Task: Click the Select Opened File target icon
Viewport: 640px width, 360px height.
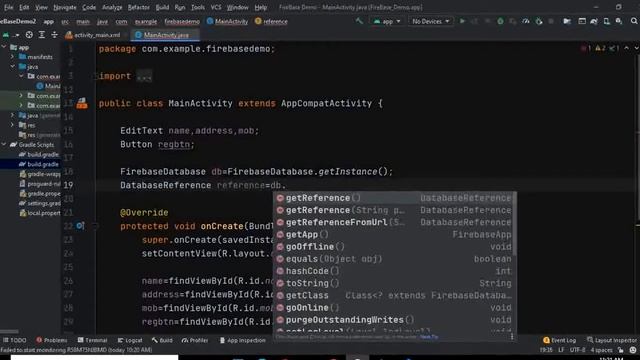Action: (29, 35)
